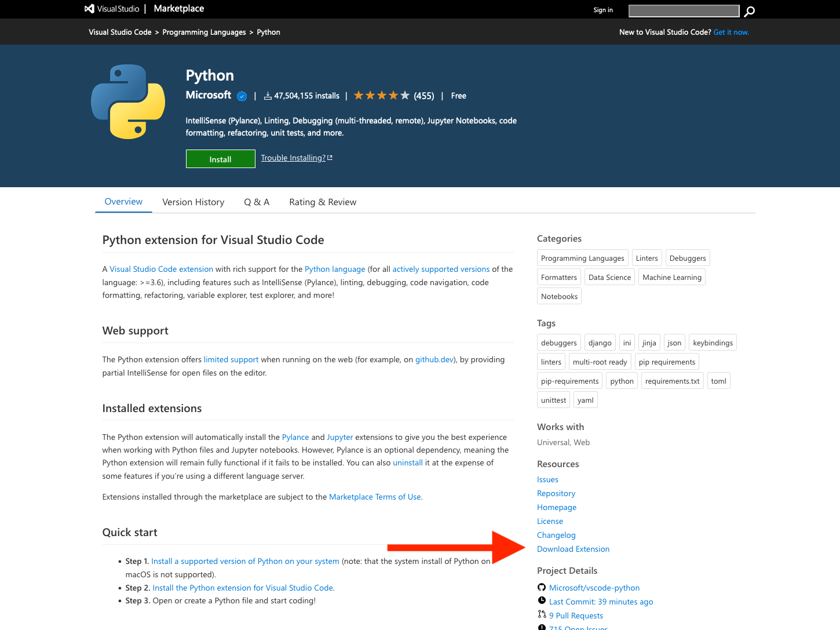Screen dimensions: 840x630
Task: Click the GitHub icon beside Microsoft/vscode-python
Action: click(x=542, y=587)
